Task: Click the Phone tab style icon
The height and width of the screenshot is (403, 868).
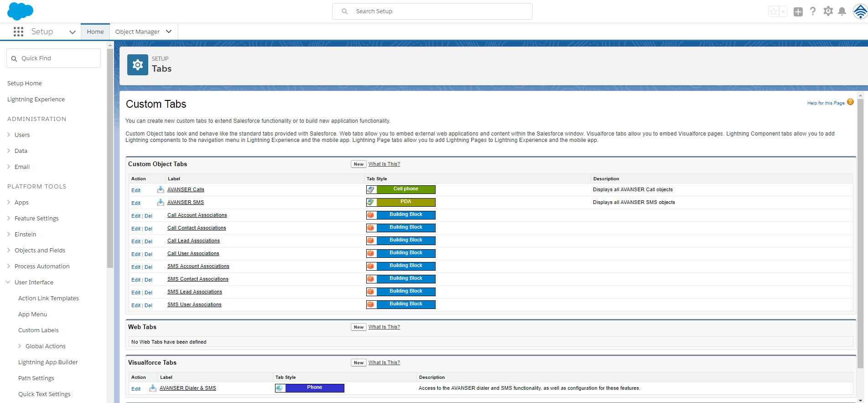Action: 280,388
